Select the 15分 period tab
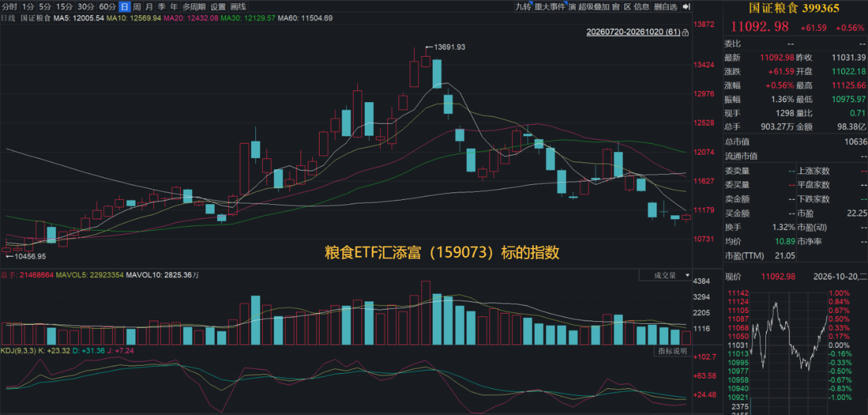The width and height of the screenshot is (868, 415). pyautogui.click(x=64, y=7)
